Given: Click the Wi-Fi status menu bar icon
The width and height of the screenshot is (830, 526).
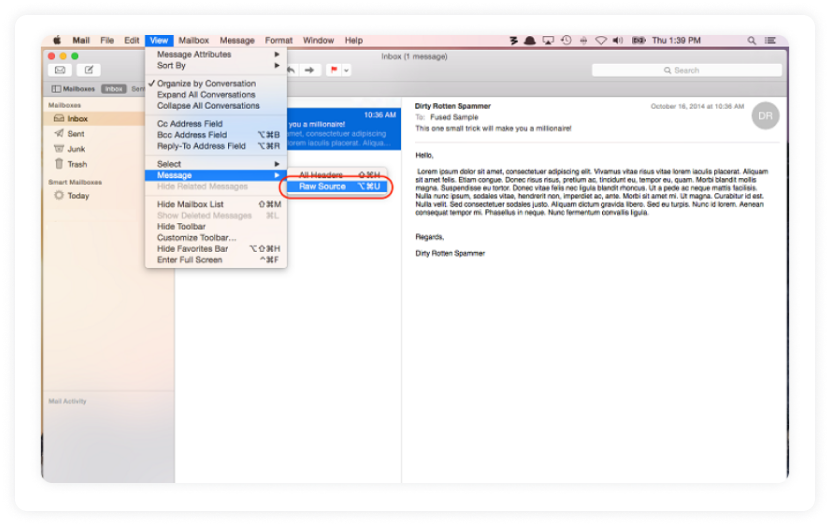Looking at the screenshot, I should (x=601, y=40).
